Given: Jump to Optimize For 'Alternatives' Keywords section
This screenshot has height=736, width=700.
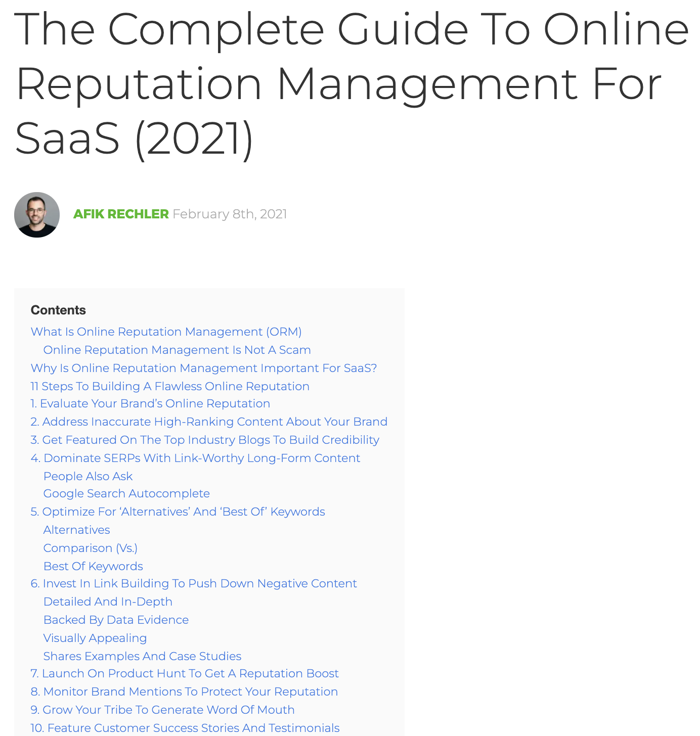Looking at the screenshot, I should [x=178, y=512].
